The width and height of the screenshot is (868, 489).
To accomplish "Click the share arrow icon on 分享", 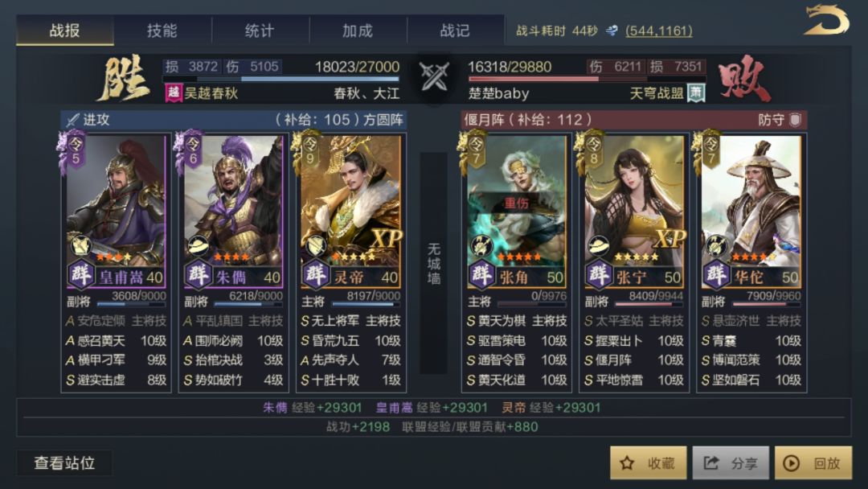I will [711, 463].
